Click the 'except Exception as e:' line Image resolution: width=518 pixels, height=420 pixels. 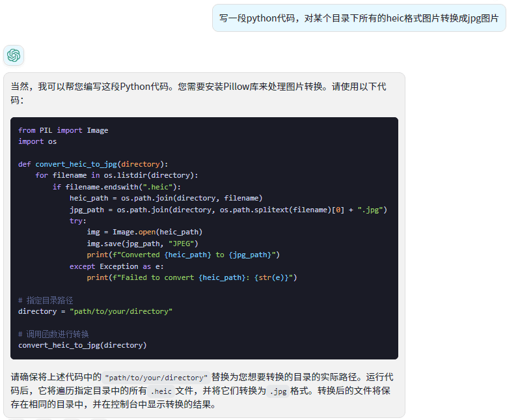116,266
